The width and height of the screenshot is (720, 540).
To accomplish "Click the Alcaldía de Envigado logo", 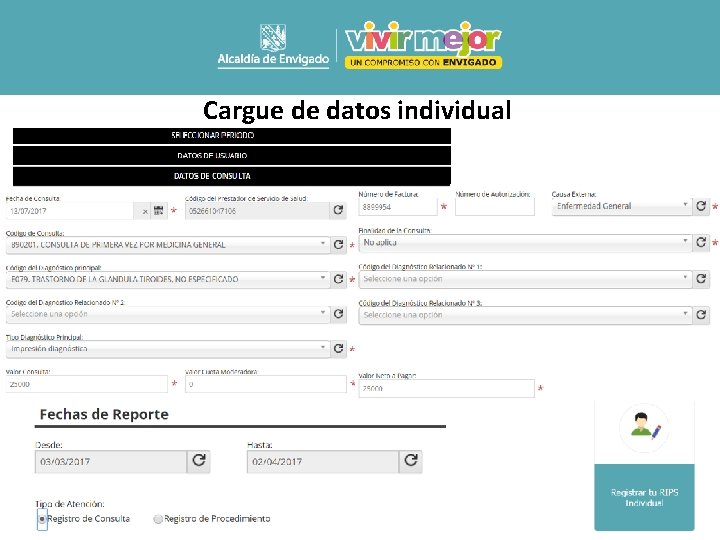I will click(x=273, y=46).
